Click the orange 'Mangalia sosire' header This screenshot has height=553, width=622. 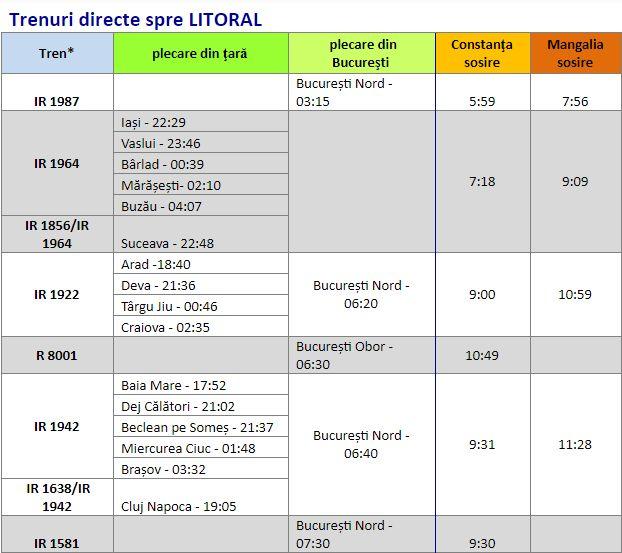point(575,53)
